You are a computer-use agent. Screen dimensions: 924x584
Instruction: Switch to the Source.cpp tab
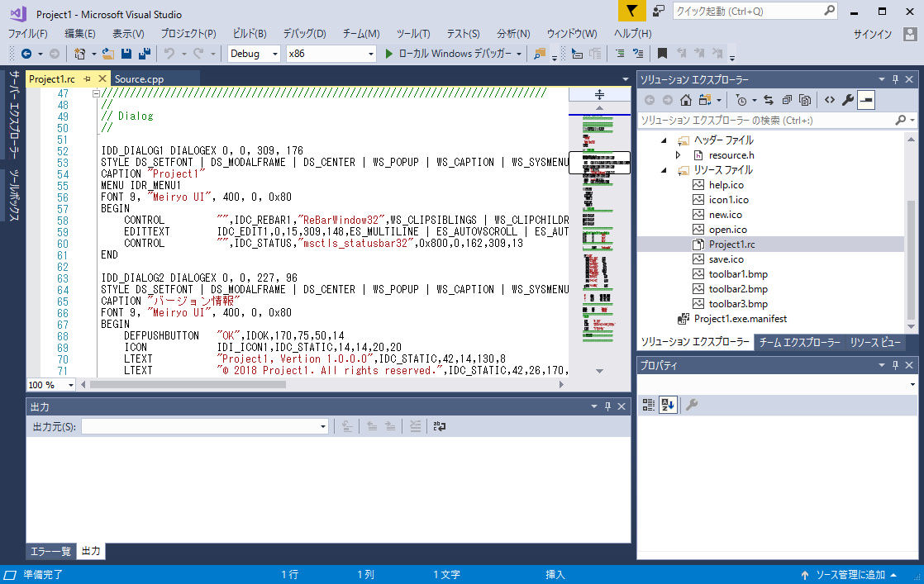[x=139, y=79]
